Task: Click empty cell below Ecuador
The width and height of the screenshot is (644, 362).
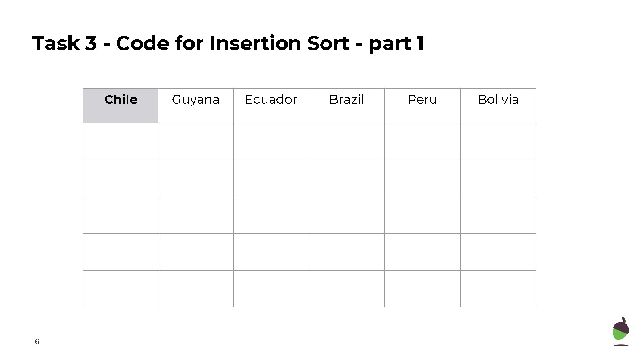Action: click(x=271, y=141)
